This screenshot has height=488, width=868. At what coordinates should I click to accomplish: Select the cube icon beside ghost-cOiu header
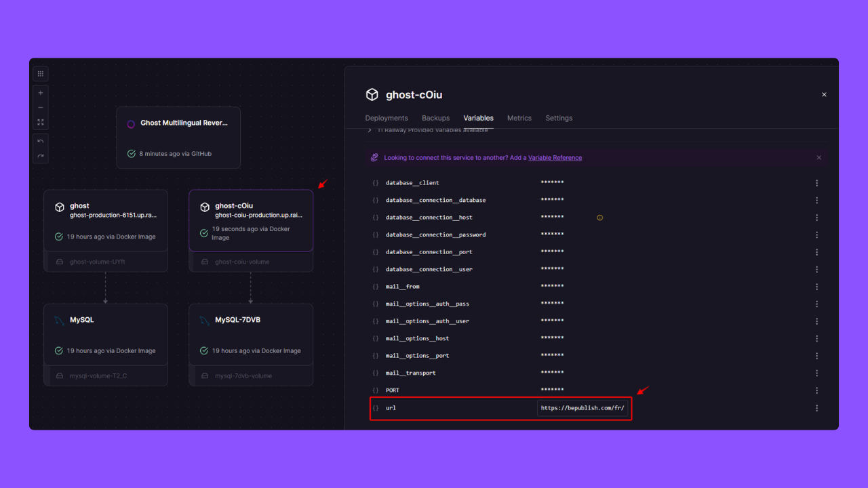pos(372,94)
